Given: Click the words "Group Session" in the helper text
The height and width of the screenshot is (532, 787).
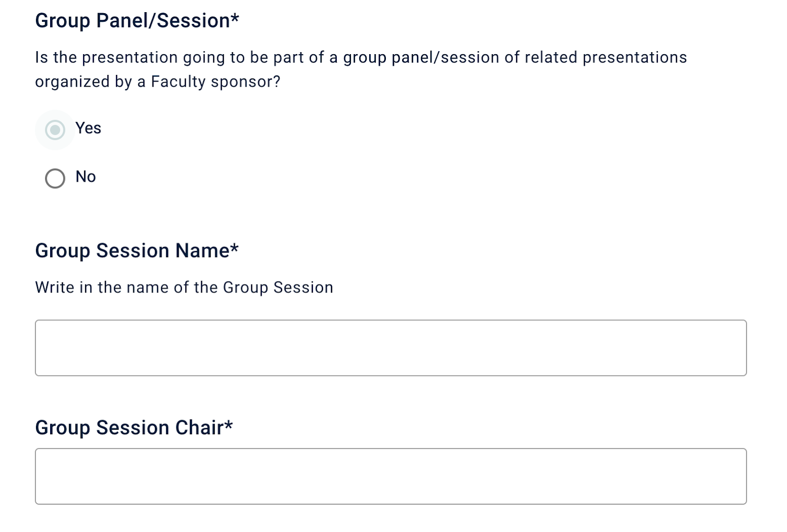Looking at the screenshot, I should 278,288.
